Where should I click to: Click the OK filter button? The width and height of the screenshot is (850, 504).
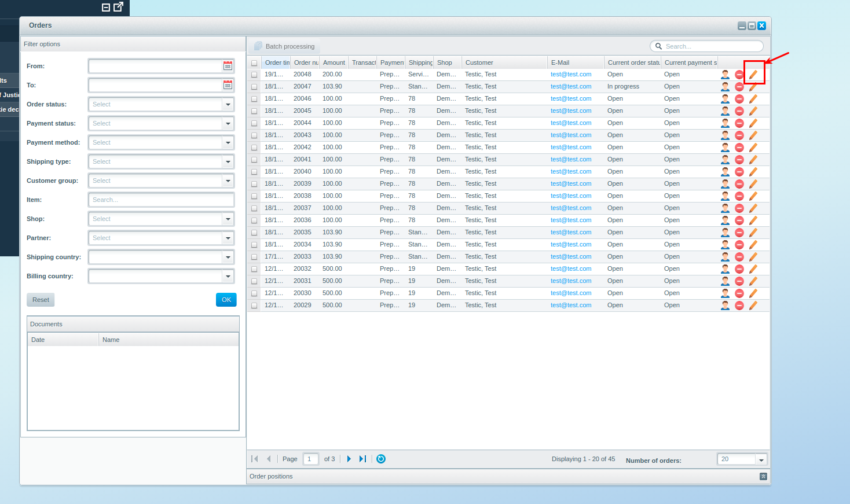pos(226,300)
